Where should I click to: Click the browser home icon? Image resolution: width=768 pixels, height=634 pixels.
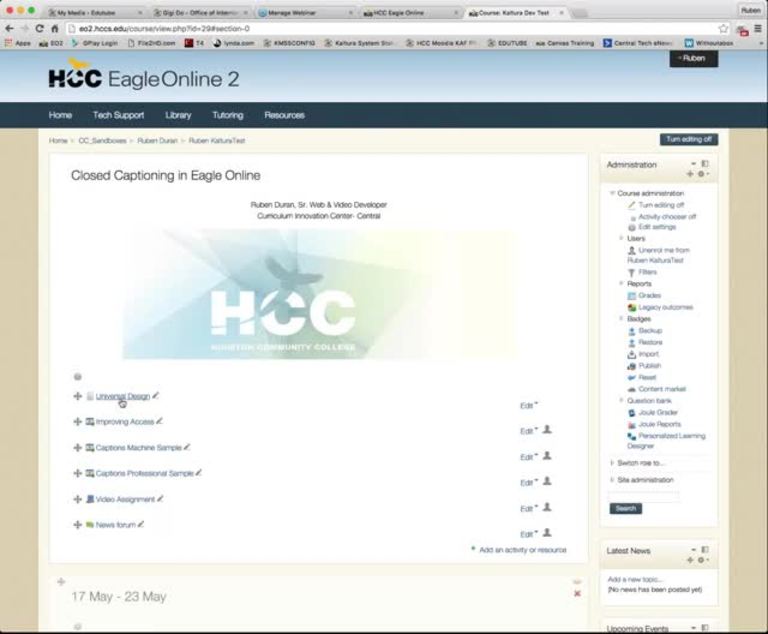point(54,28)
